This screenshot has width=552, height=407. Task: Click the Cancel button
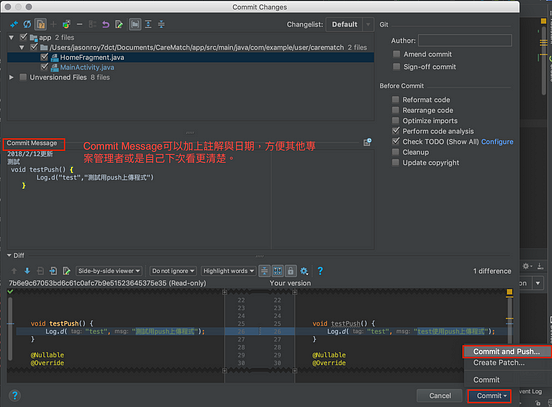(440, 396)
